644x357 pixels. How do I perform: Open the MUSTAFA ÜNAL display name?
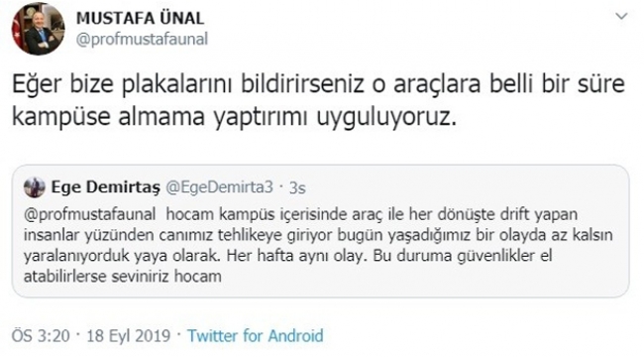point(140,18)
